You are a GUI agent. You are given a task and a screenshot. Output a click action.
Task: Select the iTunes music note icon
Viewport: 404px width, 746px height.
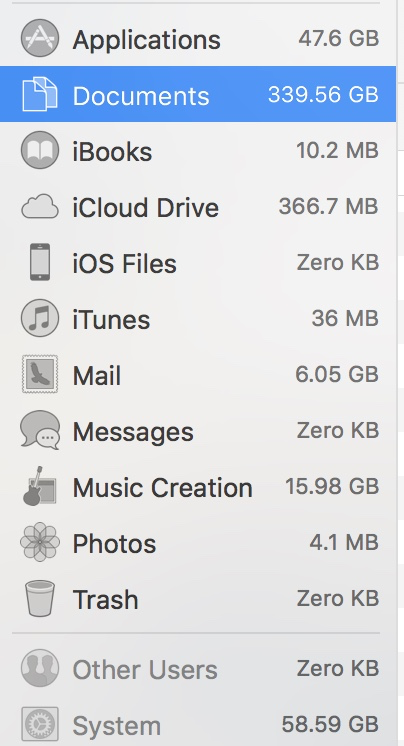(40, 318)
